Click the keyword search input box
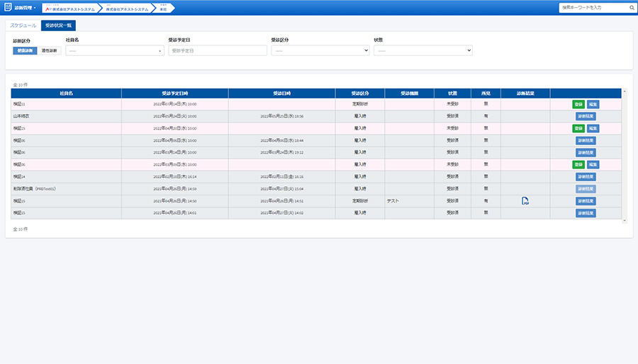The width and height of the screenshot is (638, 364). [x=593, y=8]
